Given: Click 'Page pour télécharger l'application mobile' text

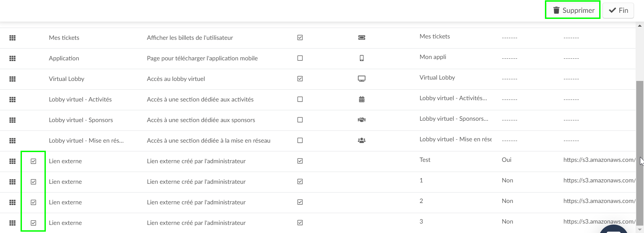Looking at the screenshot, I should (x=202, y=58).
